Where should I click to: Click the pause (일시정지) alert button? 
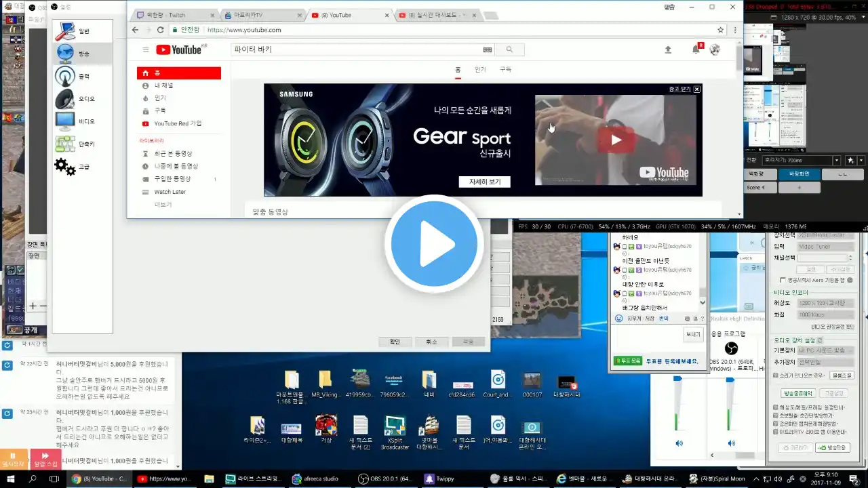tap(14, 459)
